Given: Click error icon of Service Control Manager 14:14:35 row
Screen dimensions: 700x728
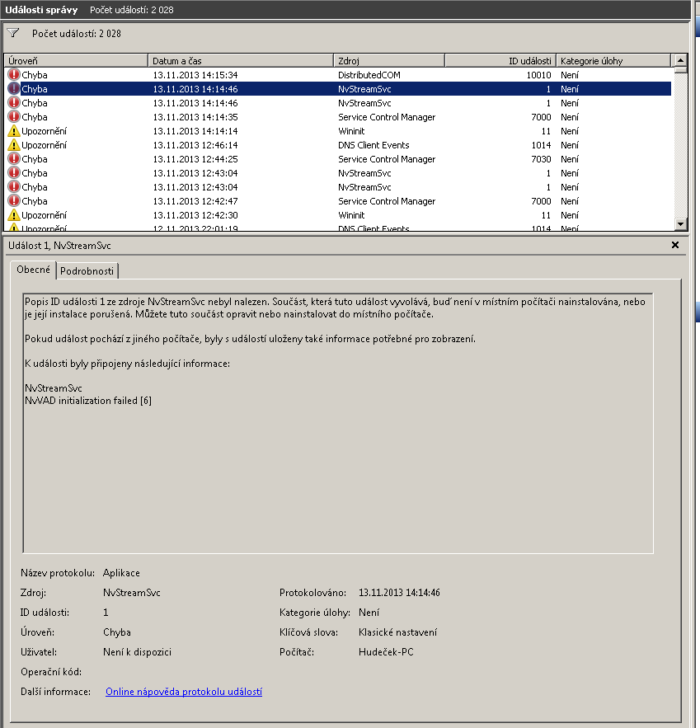Looking at the screenshot, I should (x=14, y=116).
